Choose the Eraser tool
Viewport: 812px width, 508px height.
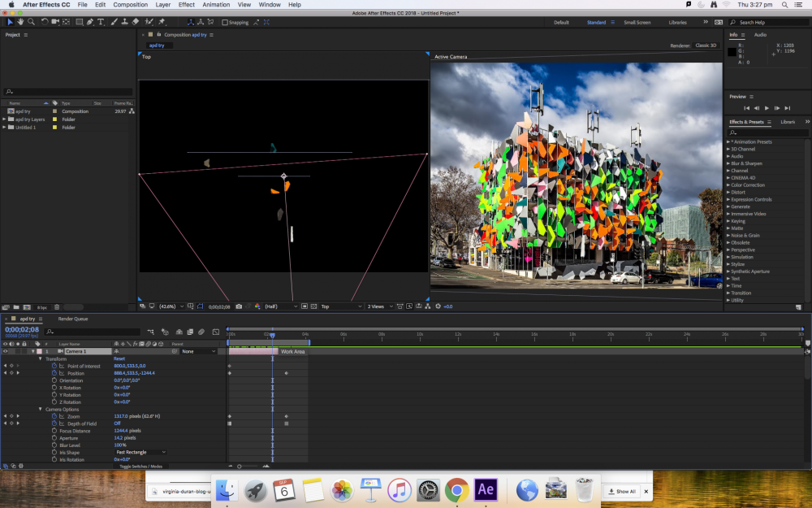coord(136,22)
